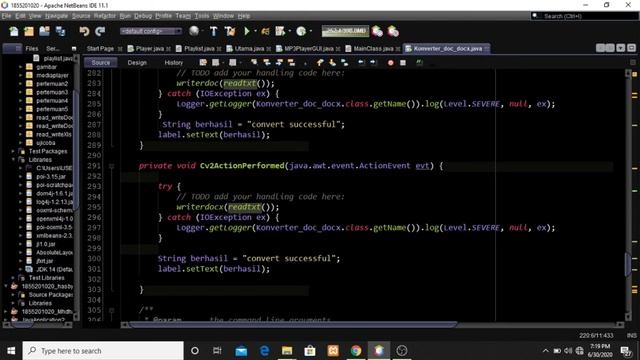This screenshot has width=640, height=360.
Task: Click the editor toolbar back arrow icon
Action: click(361, 62)
